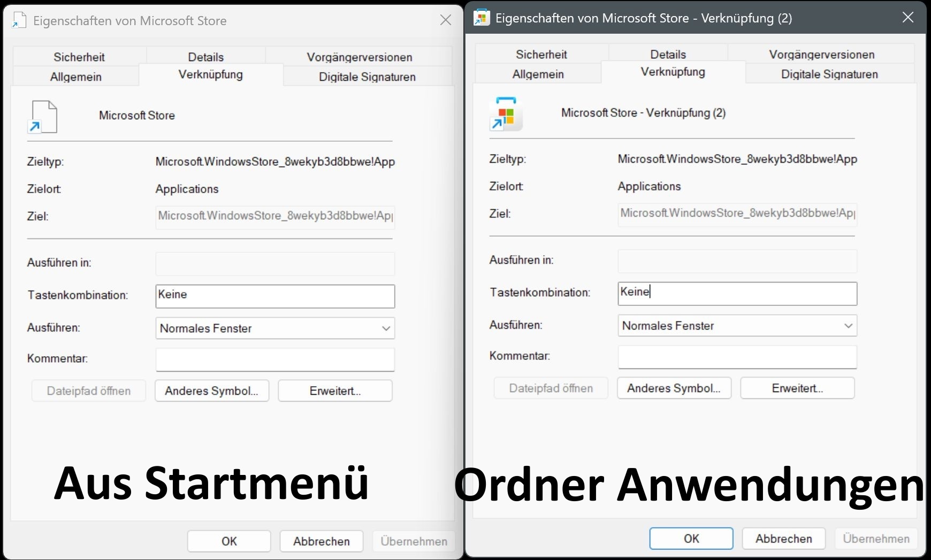This screenshot has height=560, width=931.
Task: Open Allgemein tab in the right dialog
Action: pyautogui.click(x=538, y=74)
